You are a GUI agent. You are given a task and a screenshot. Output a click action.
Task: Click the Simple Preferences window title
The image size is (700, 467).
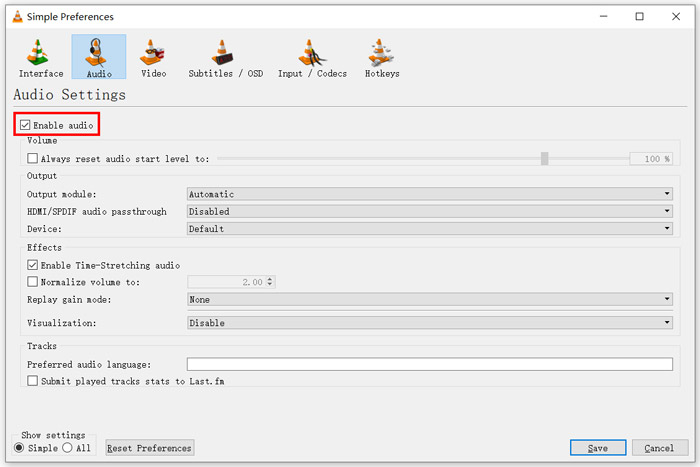[70, 17]
